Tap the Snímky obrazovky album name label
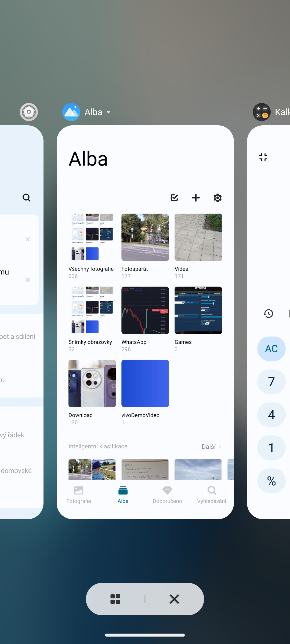Viewport: 290px width, 644px height. (x=90, y=342)
